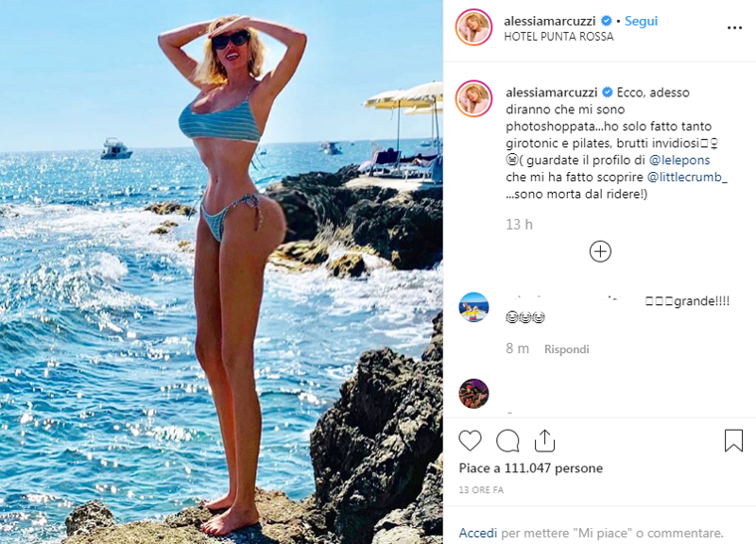
Task: Click the caption author avatar
Action: coord(473,99)
